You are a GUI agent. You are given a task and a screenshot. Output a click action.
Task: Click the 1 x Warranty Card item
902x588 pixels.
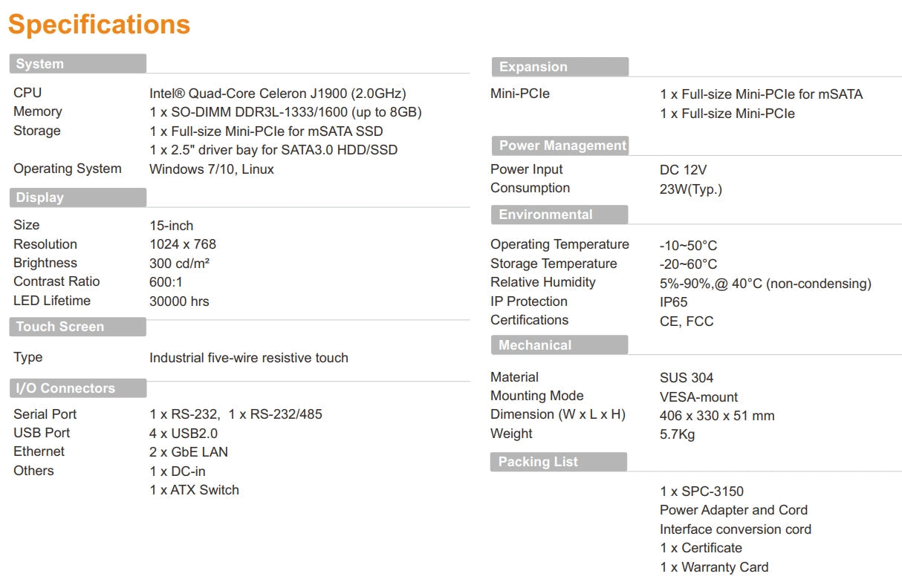click(714, 567)
